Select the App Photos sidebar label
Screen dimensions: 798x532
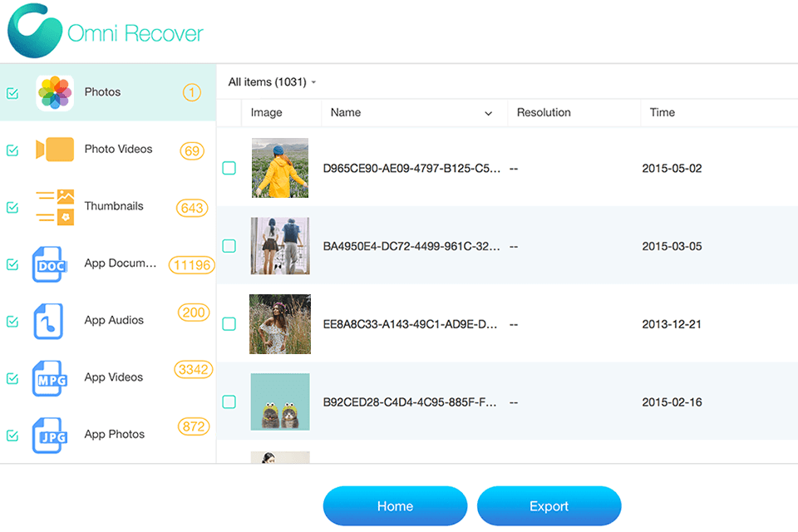click(x=115, y=434)
